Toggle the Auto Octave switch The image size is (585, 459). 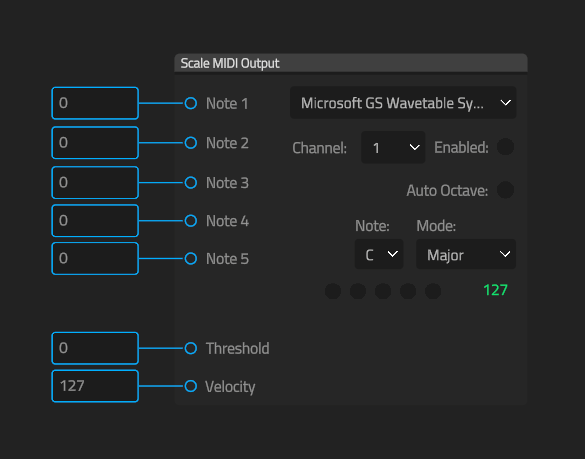506,190
